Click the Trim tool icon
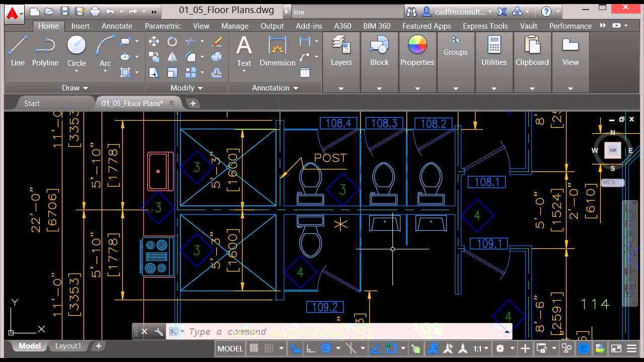Image resolution: width=644 pixels, height=362 pixels. pyautogui.click(x=190, y=42)
